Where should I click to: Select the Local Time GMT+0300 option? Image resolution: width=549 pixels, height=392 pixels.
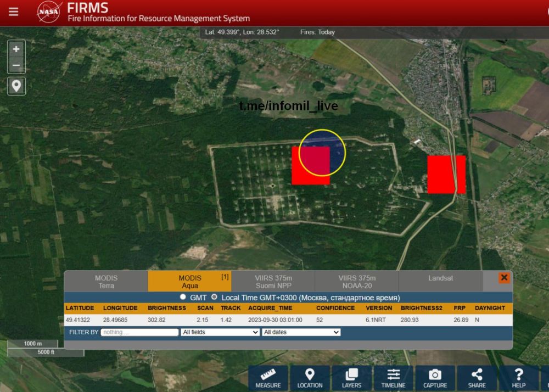point(215,297)
